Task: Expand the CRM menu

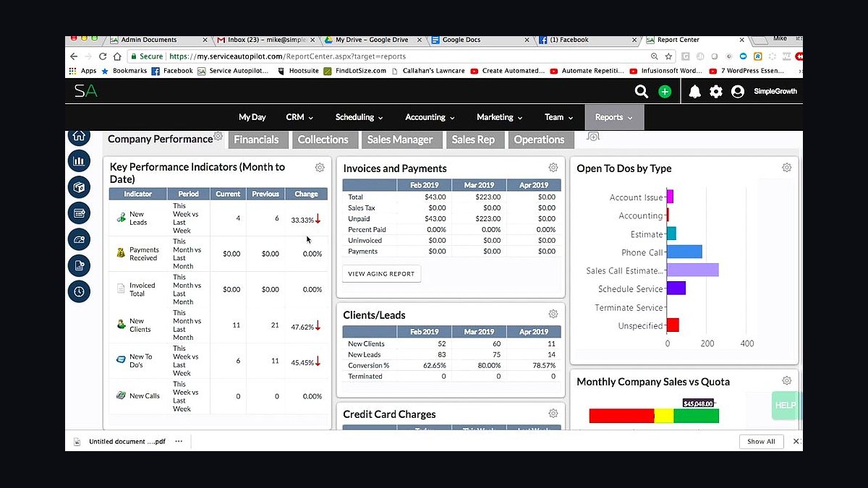Action: coord(299,117)
